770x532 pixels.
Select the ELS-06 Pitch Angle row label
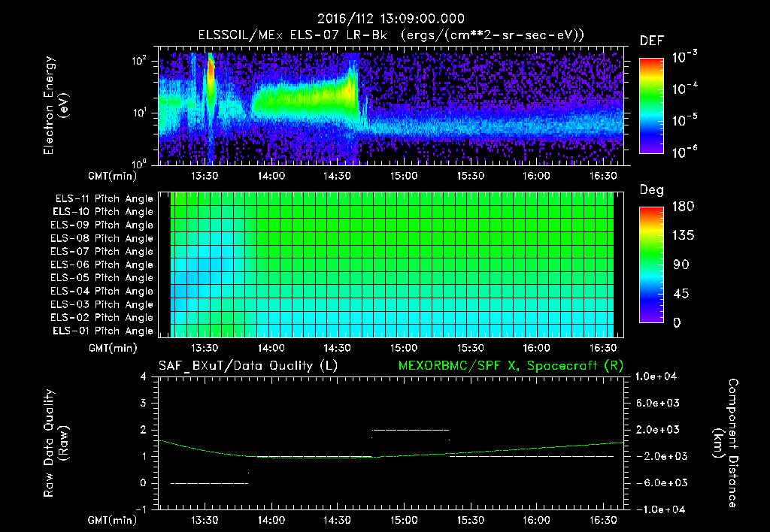(102, 265)
